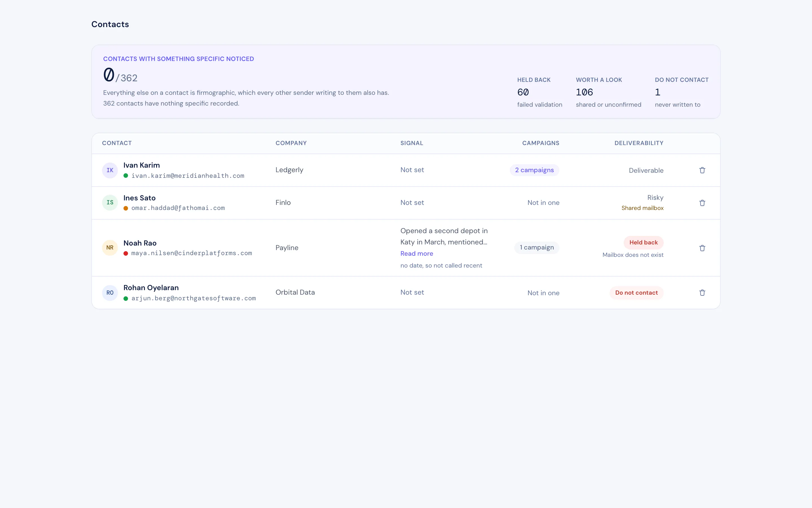This screenshot has width=812, height=508.
Task: Delete the Ivan Karim contact row
Action: pyautogui.click(x=702, y=170)
